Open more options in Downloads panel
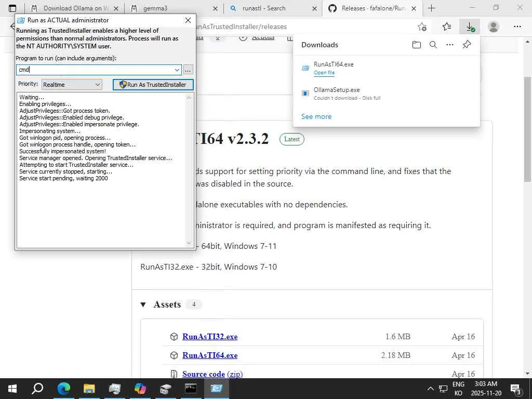This screenshot has width=532, height=399. click(450, 45)
